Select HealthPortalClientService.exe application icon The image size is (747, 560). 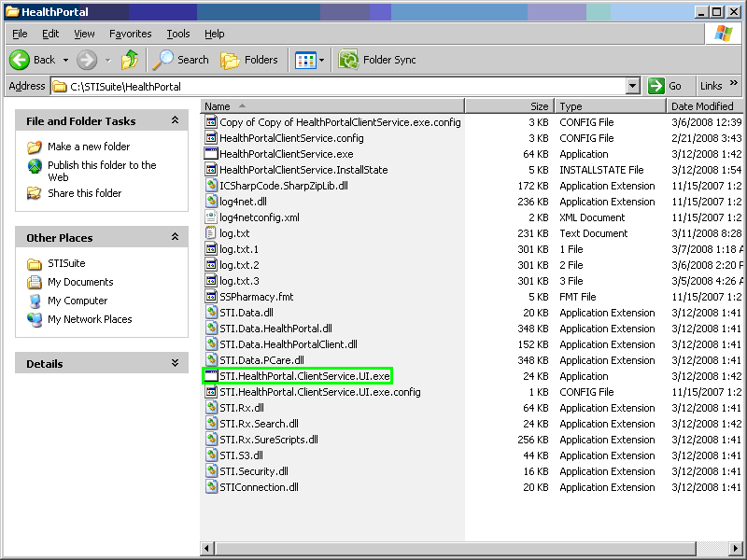(211, 154)
